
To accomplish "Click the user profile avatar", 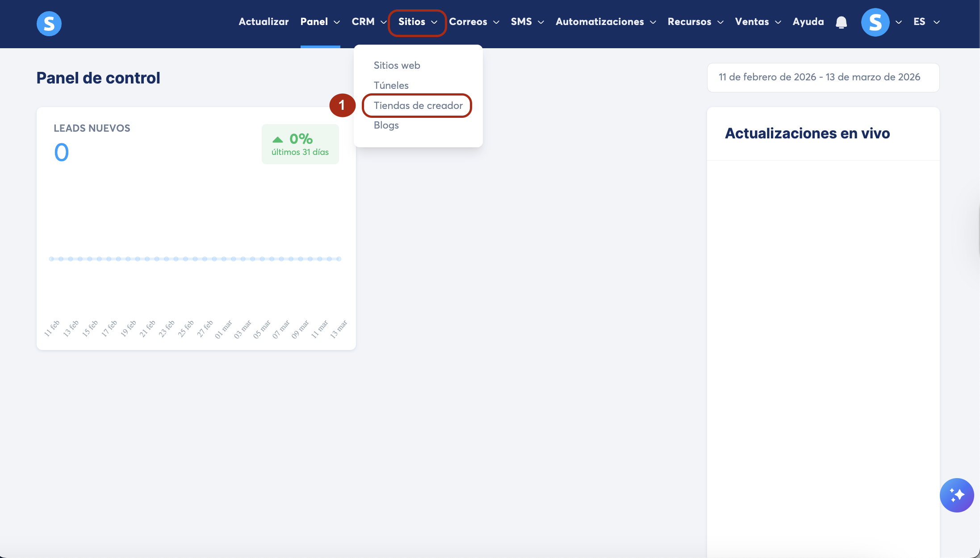I will click(875, 22).
